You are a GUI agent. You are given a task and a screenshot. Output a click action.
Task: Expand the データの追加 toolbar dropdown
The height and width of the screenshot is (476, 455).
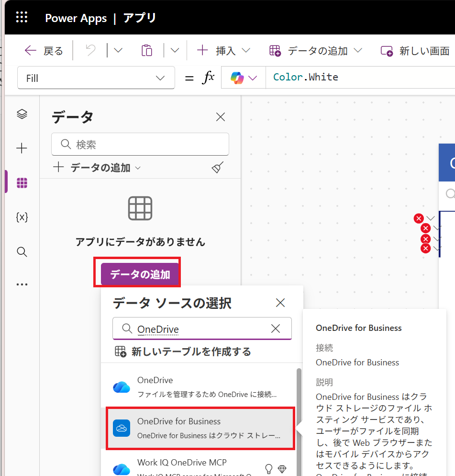(316, 51)
